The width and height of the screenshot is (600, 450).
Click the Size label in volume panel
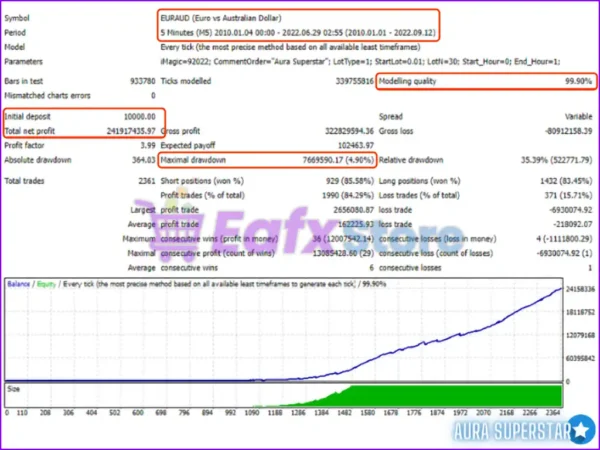point(13,389)
